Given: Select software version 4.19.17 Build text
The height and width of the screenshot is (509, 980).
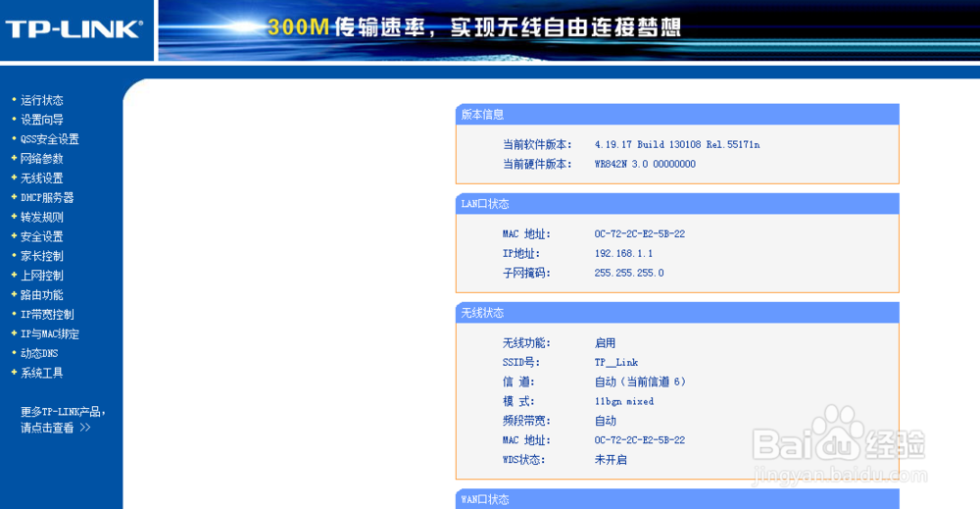Looking at the screenshot, I should click(677, 144).
